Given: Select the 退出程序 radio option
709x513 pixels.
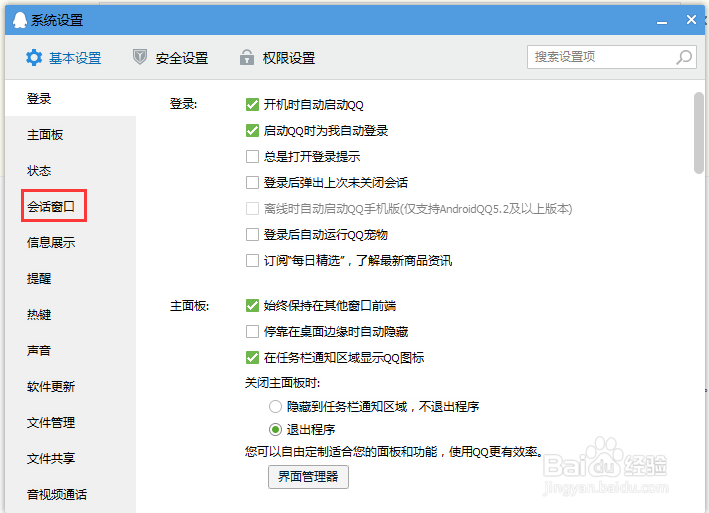Looking at the screenshot, I should 275,429.
